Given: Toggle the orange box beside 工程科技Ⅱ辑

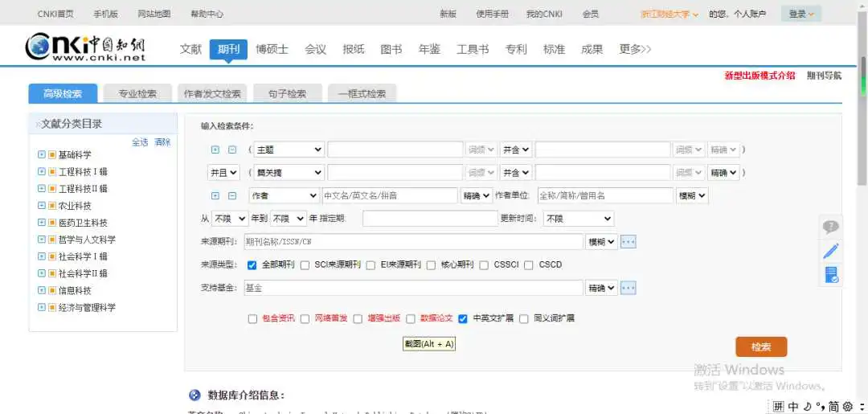Looking at the screenshot, I should pos(52,189).
